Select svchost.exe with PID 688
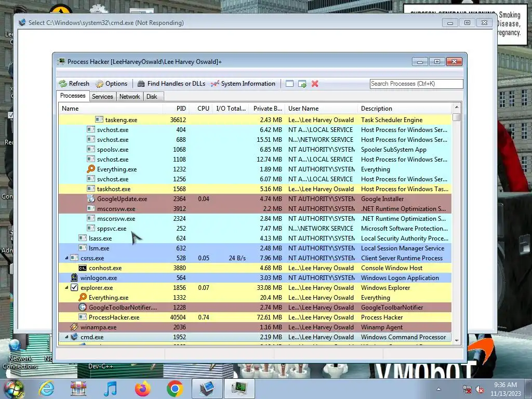Viewport: 532px width, 399px height. [255, 139]
